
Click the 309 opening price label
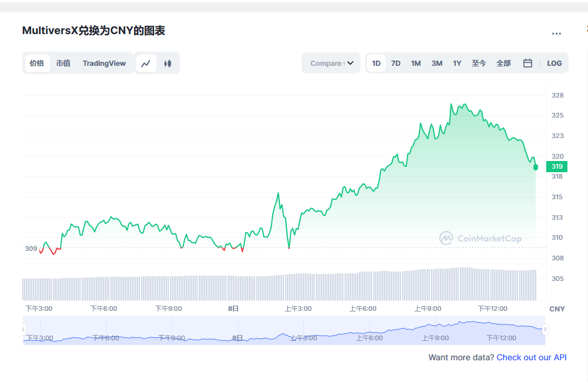pyautogui.click(x=31, y=249)
